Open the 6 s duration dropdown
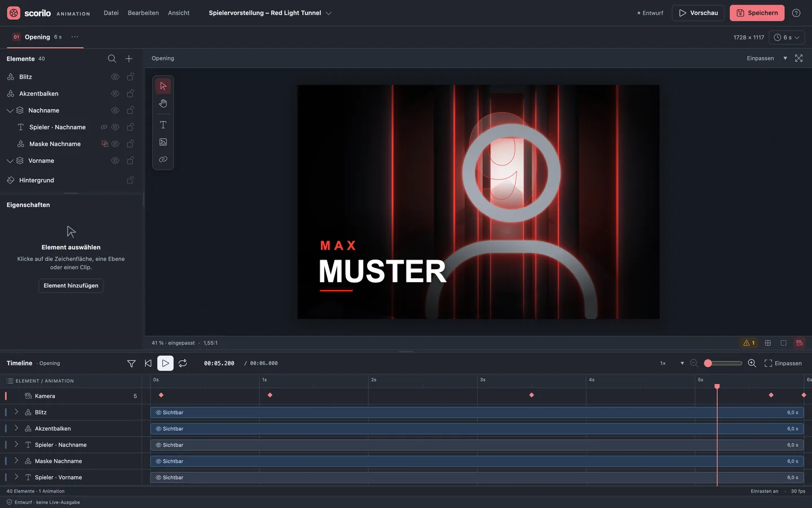The height and width of the screenshot is (508, 812). [787, 37]
